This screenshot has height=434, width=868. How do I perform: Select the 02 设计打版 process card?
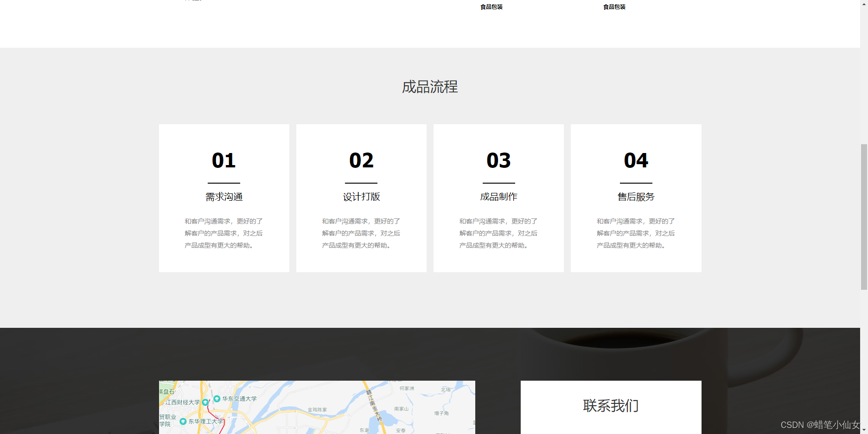361,198
